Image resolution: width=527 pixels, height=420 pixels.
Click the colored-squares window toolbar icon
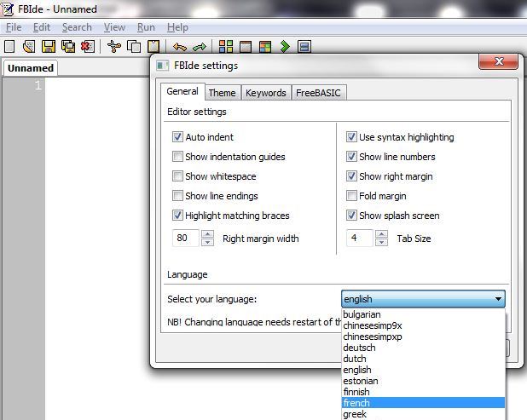click(x=265, y=46)
